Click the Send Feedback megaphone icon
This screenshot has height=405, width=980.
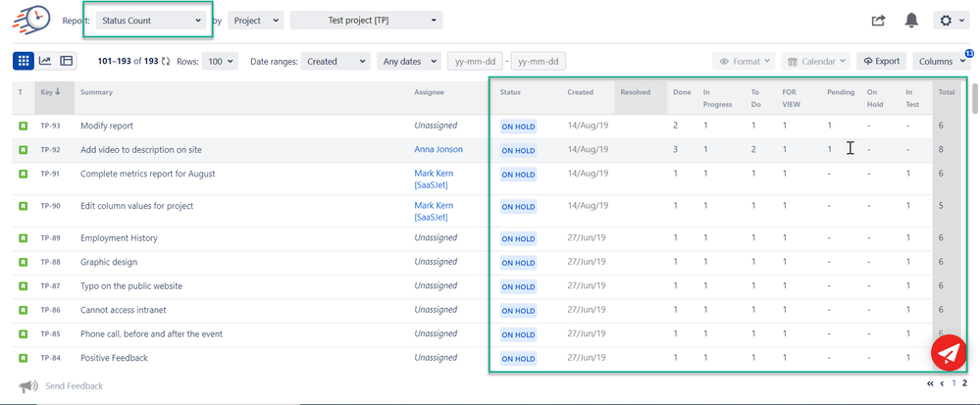pyautogui.click(x=28, y=386)
